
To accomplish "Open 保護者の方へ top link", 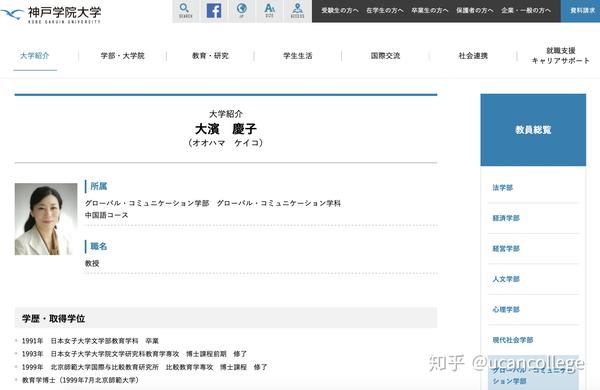I will 474,11.
